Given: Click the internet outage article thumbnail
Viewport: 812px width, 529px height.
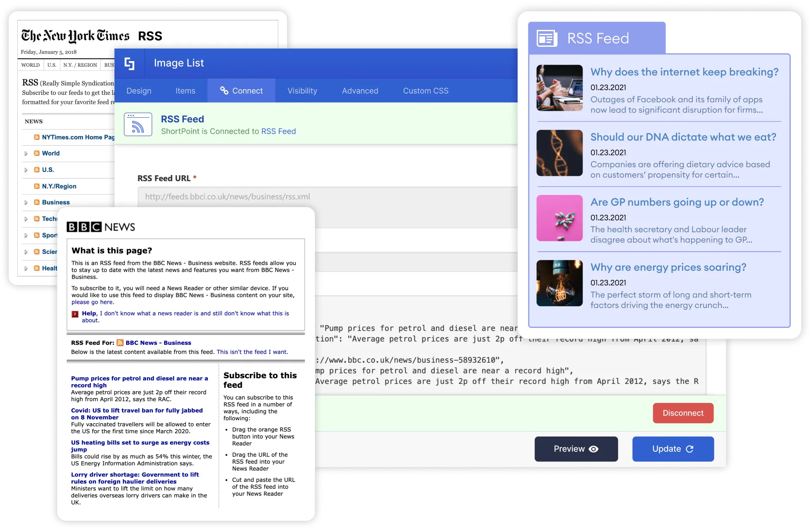Looking at the screenshot, I should tap(559, 88).
